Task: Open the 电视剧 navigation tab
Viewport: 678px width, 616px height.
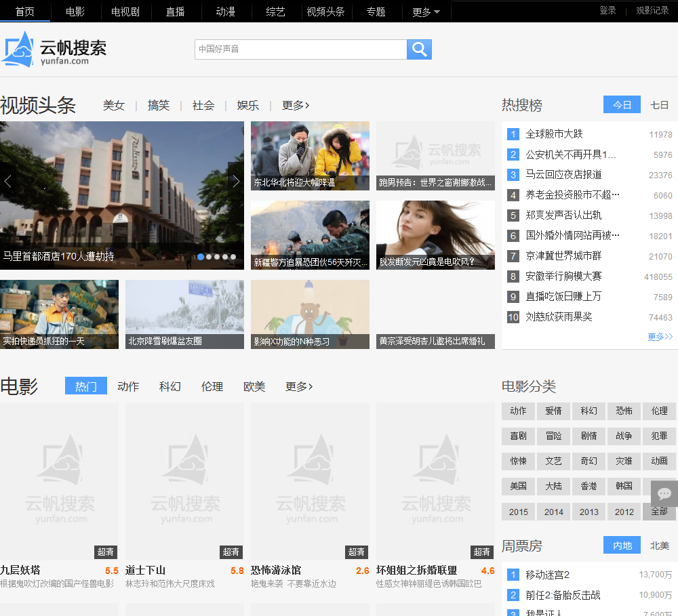Action: pos(125,12)
